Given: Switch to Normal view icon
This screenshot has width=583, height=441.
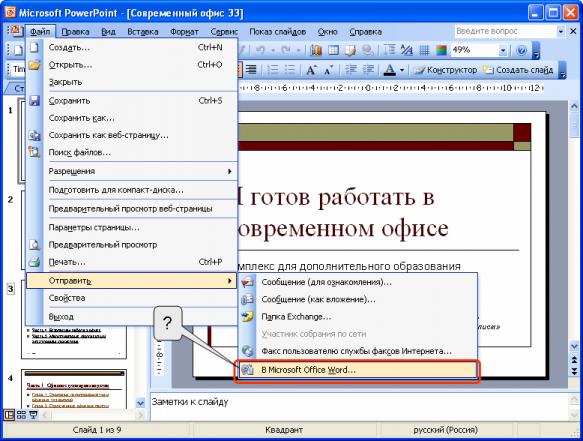Looking at the screenshot, I should (9, 415).
